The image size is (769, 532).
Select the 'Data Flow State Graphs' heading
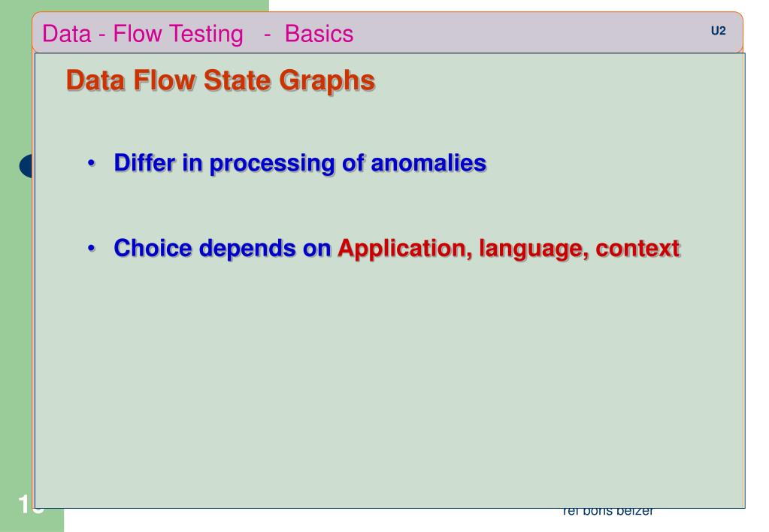pyautogui.click(x=221, y=81)
